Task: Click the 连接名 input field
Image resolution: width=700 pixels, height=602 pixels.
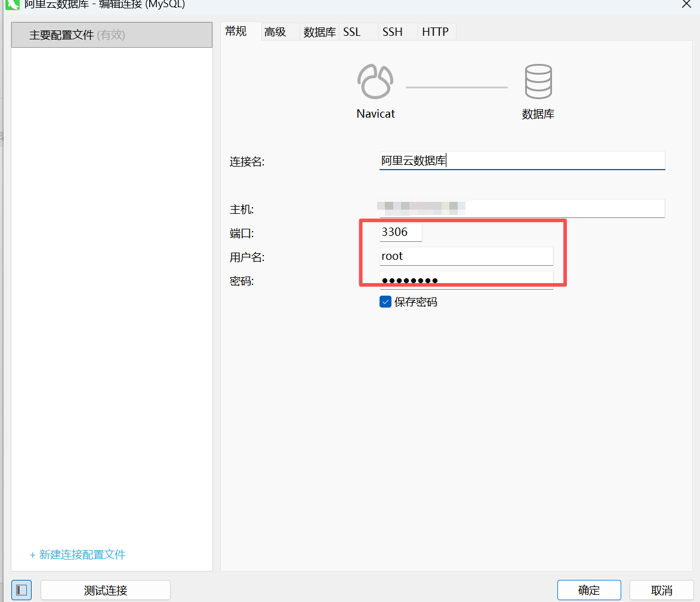Action: click(x=522, y=161)
